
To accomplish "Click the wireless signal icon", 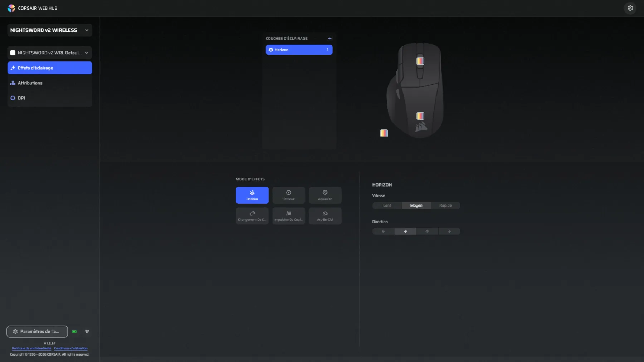I will click(87, 332).
